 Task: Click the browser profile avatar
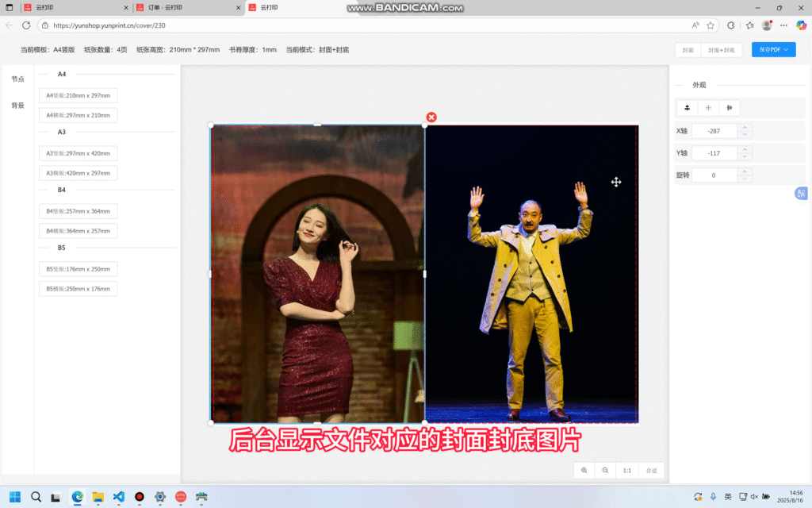pyautogui.click(x=767, y=25)
